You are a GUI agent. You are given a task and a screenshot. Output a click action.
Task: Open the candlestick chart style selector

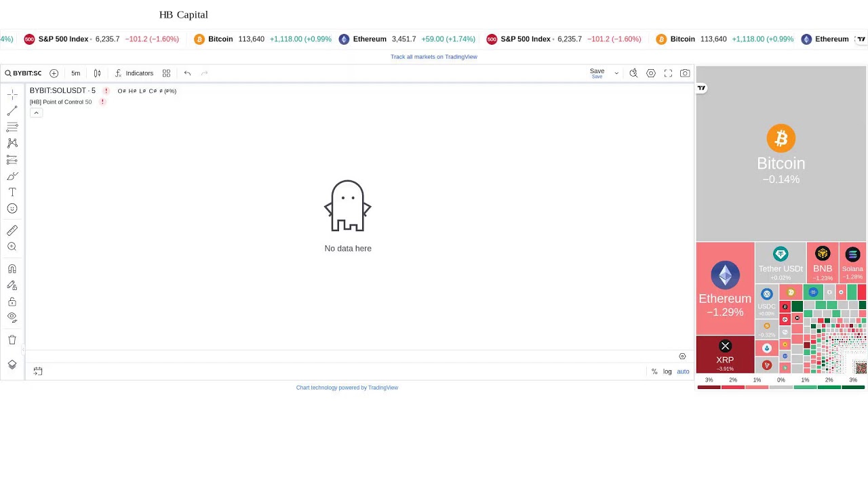(97, 73)
